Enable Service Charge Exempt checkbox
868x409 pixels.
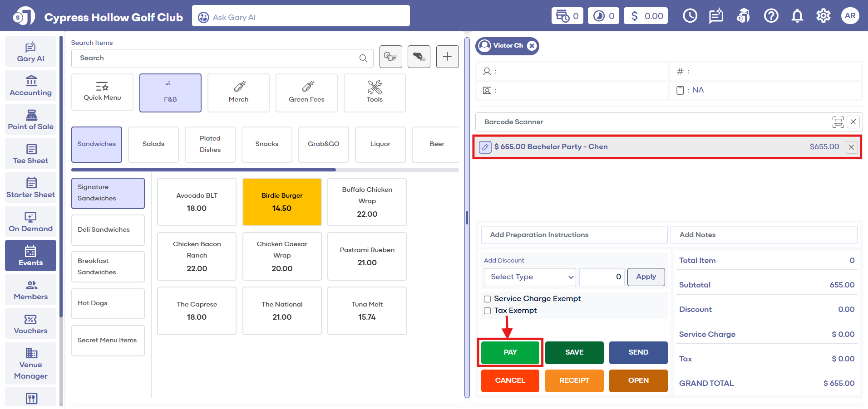coord(488,299)
